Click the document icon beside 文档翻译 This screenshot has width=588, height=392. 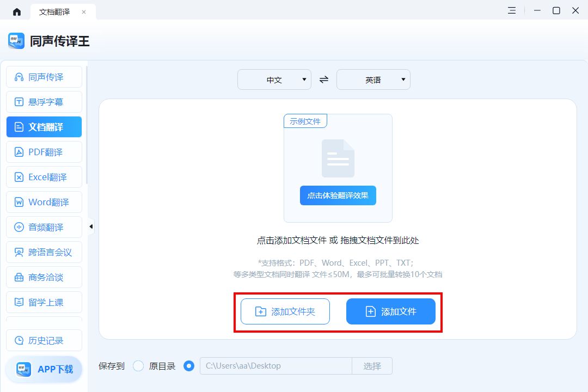19,127
